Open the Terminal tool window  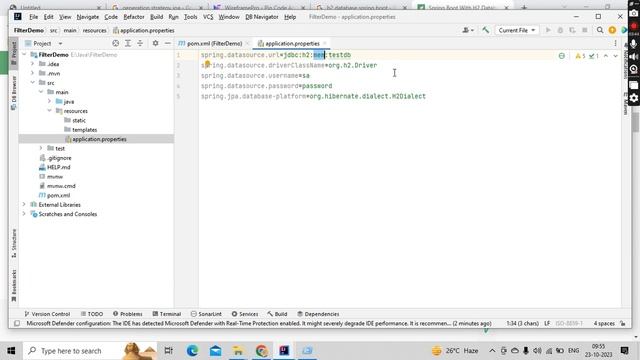167,314
